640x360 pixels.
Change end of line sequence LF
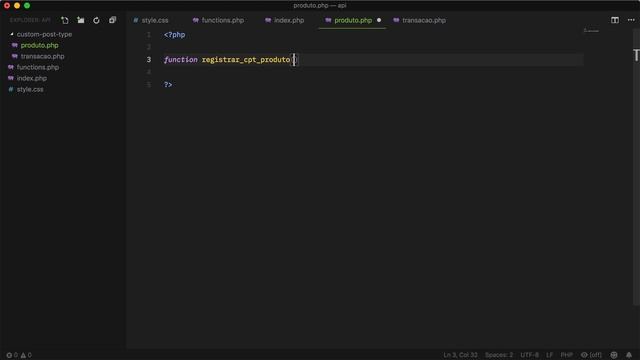point(549,355)
